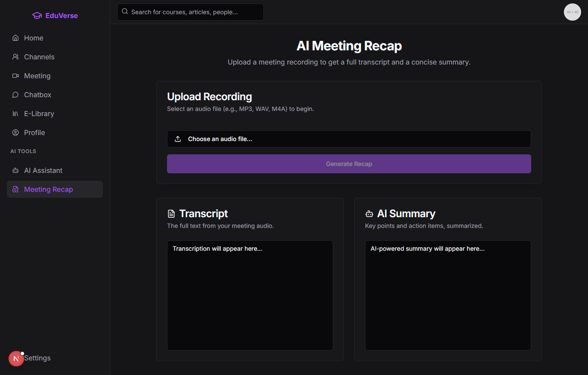Click the Home house icon in sidebar
Viewport: 588px width, 375px height.
tap(15, 38)
